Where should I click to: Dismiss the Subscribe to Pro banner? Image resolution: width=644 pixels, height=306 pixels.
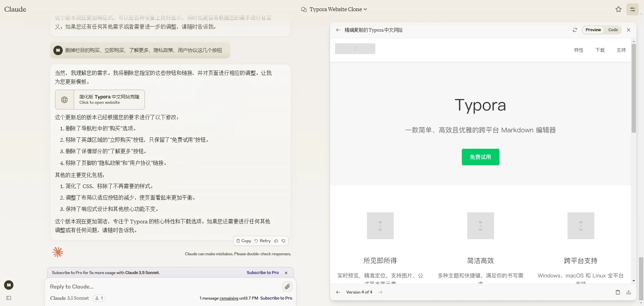[286, 273]
